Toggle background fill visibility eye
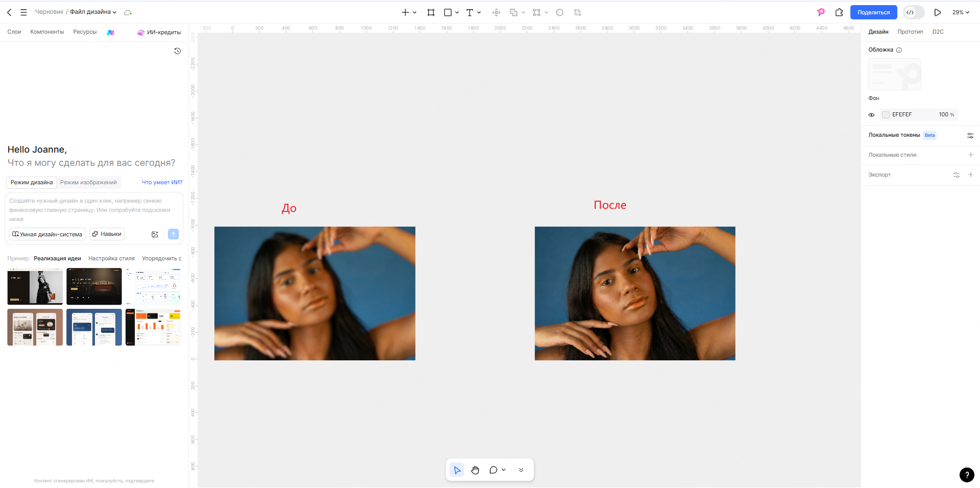This screenshot has width=980, height=488. pos(871,115)
